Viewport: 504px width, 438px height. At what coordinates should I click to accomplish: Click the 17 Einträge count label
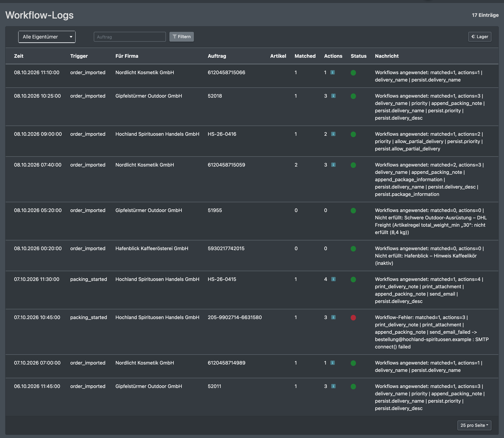(485, 15)
